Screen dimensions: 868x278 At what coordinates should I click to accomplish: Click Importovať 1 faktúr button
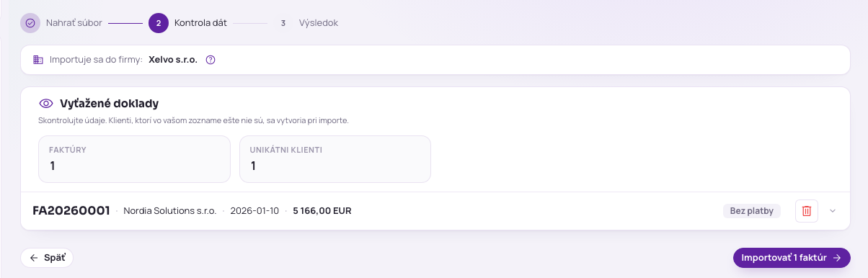pos(792,258)
